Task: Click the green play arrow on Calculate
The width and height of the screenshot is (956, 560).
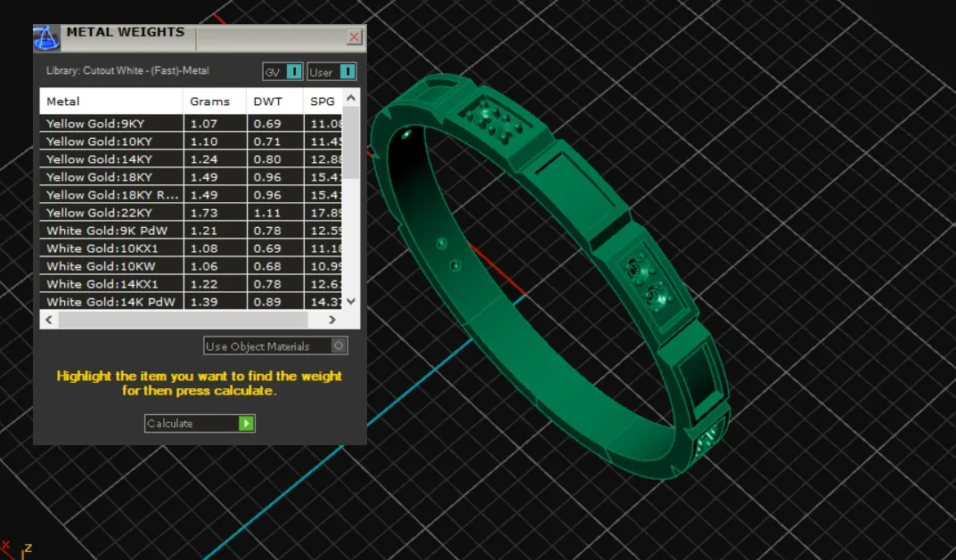Action: [x=246, y=424]
